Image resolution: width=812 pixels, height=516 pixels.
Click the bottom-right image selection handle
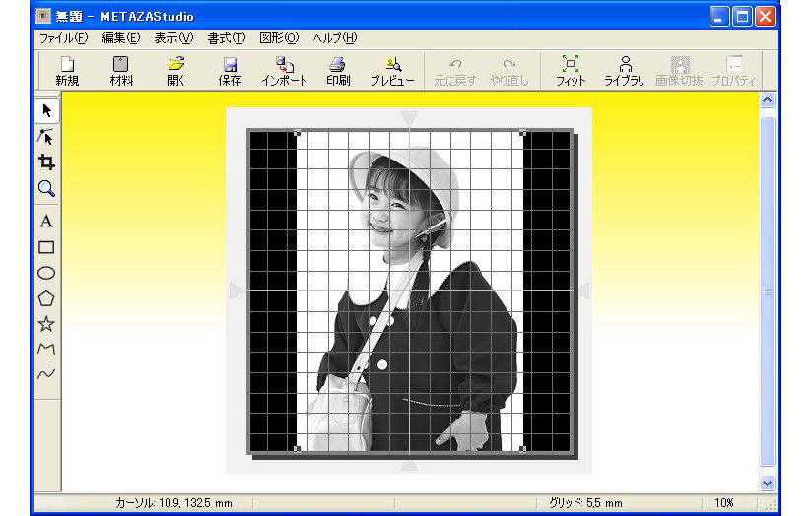coord(523,449)
